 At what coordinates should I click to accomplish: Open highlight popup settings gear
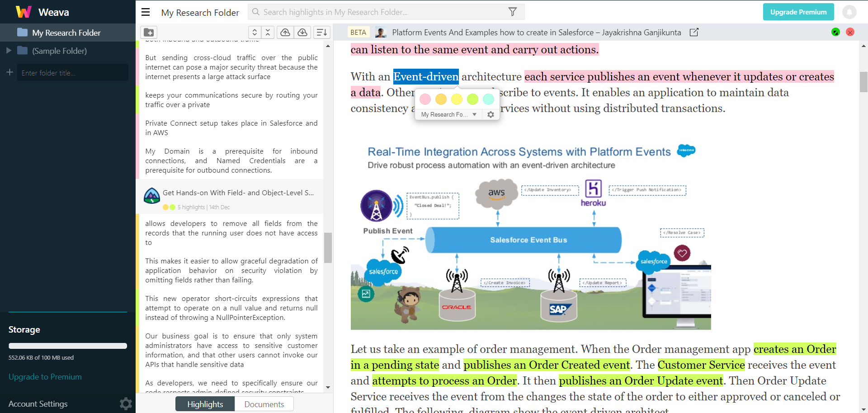click(491, 115)
